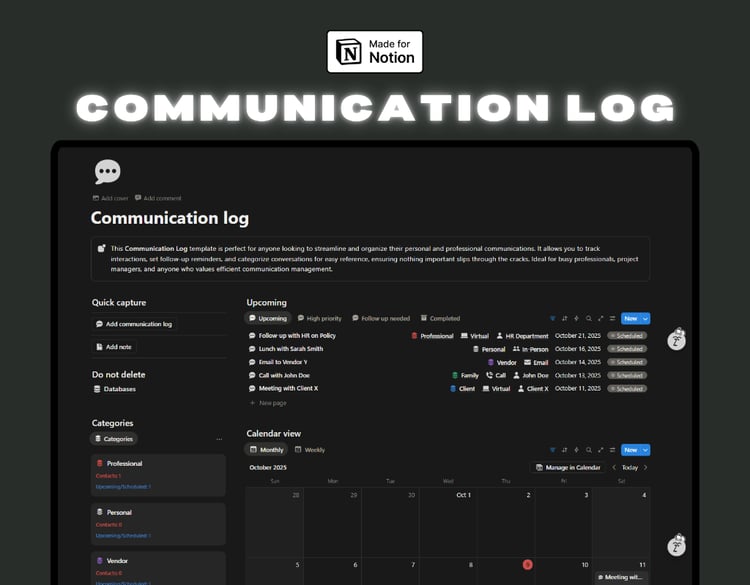Screen dimensions: 750x585
Task: Open Lunch with Sarah Smith entry
Action: pos(291,349)
